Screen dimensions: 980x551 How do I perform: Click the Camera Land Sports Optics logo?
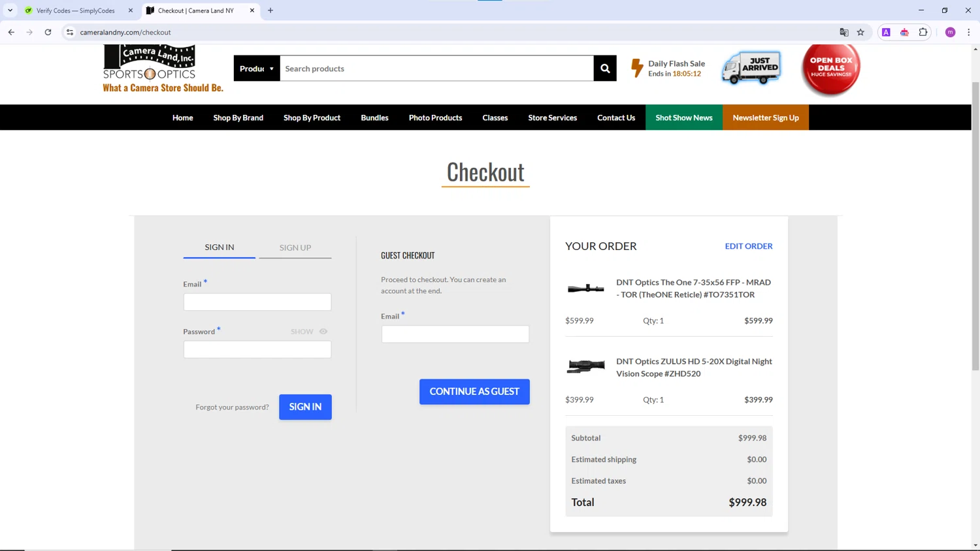coord(163,69)
